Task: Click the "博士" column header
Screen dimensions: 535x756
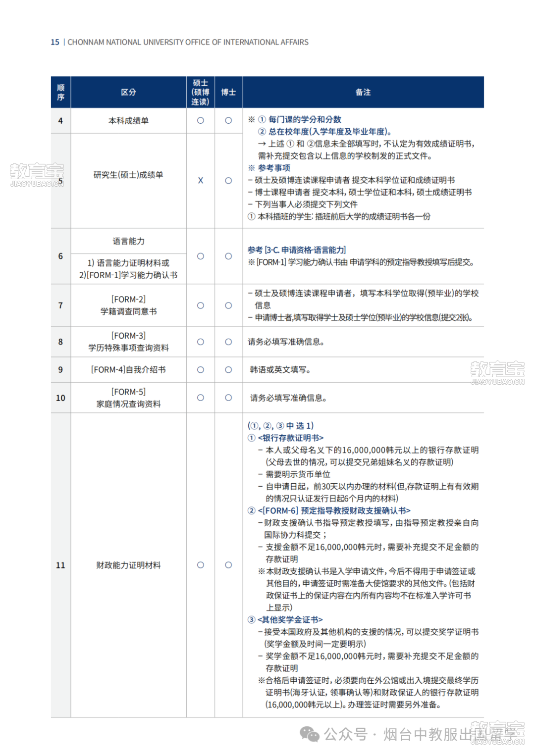Action: (x=228, y=92)
